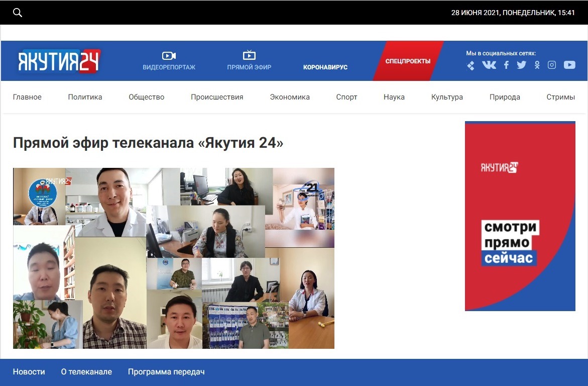This screenshot has width=588, height=386.
Task: Open the Спецпроекты red tab
Action: point(408,61)
